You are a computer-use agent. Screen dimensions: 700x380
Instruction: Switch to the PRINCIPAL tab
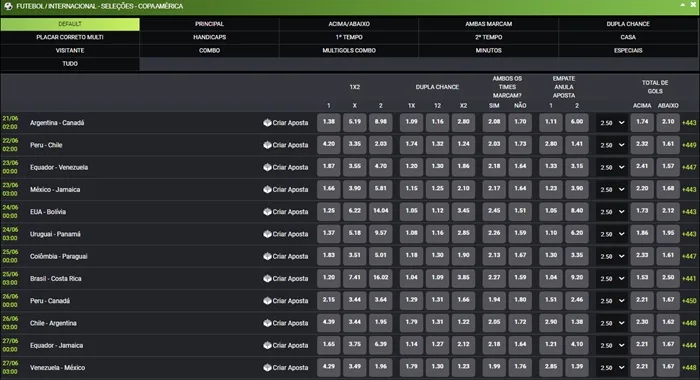209,24
